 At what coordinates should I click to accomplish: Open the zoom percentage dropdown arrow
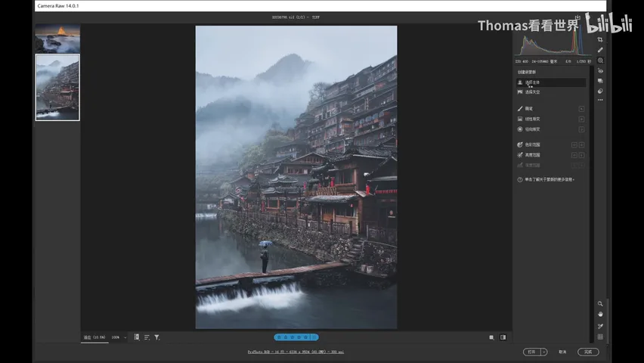tap(125, 337)
